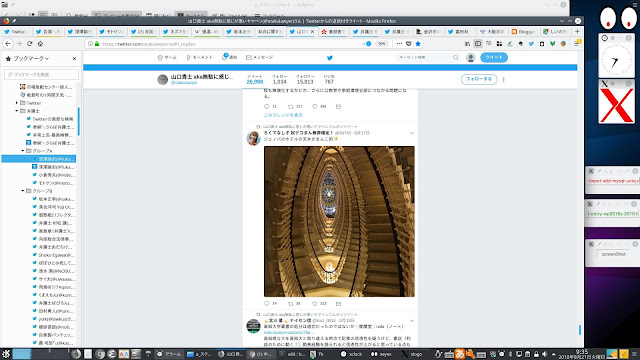
Task: Open the ツイート count 26,998 tab
Action: 255,80
